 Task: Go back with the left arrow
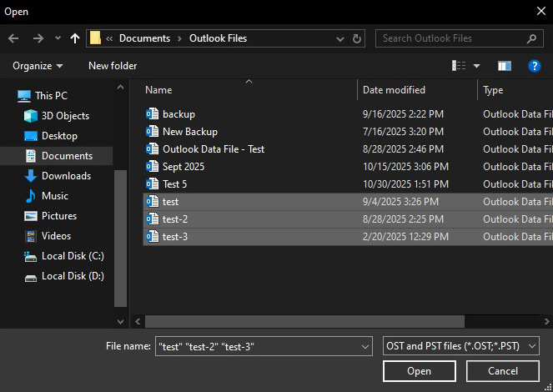pos(13,38)
